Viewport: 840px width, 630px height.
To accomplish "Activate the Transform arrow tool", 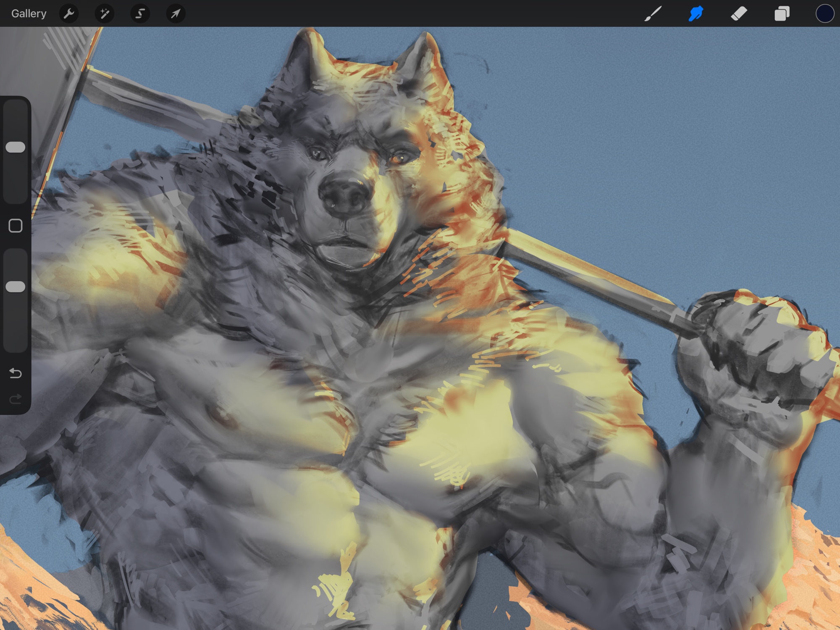I will tap(176, 13).
